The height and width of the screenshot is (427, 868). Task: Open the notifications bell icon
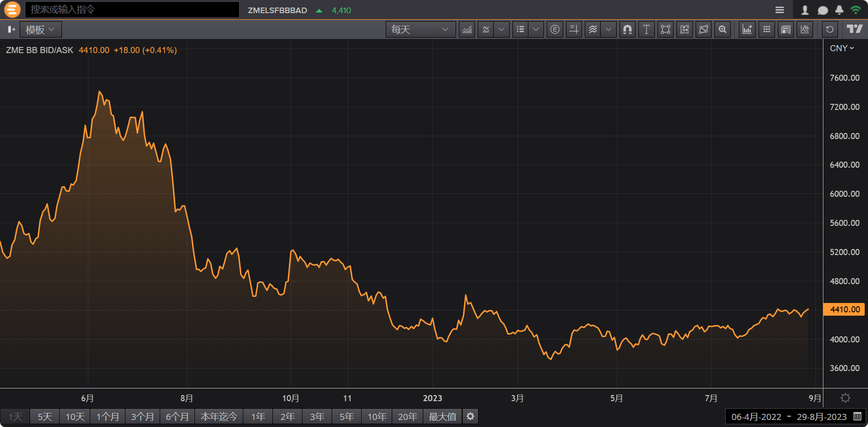tap(839, 10)
